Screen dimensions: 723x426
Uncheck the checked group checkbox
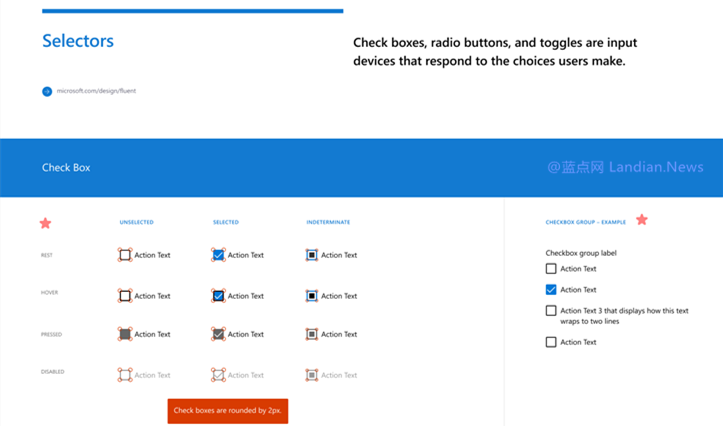click(x=551, y=290)
